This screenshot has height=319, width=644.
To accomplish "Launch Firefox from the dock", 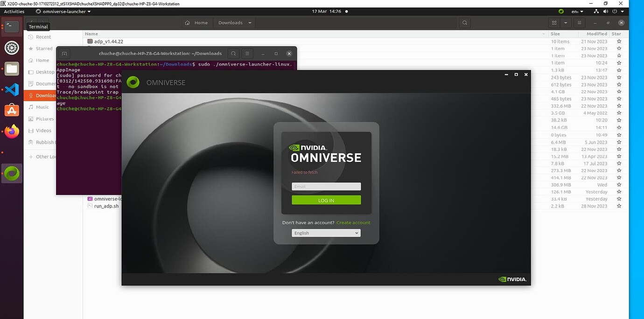I will pyautogui.click(x=11, y=131).
